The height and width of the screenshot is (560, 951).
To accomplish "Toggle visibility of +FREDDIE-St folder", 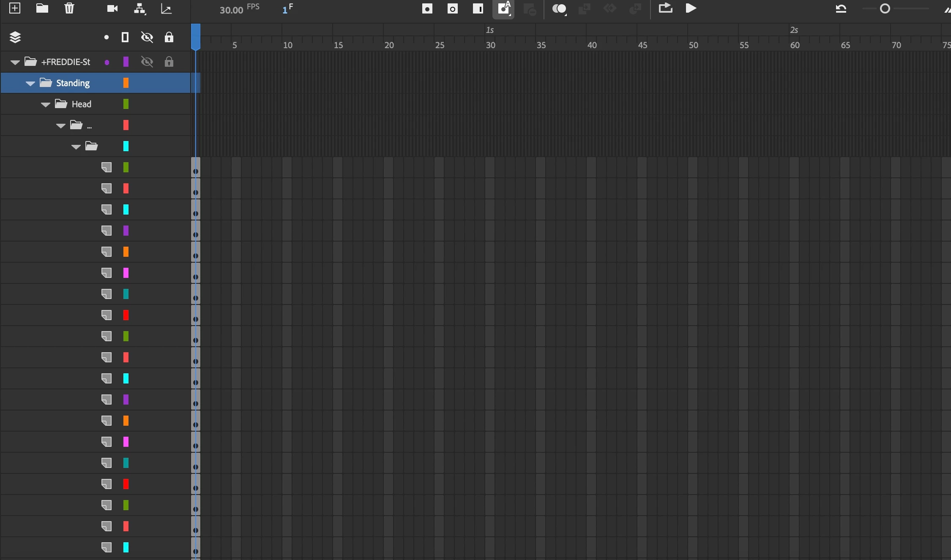I will (x=147, y=62).
